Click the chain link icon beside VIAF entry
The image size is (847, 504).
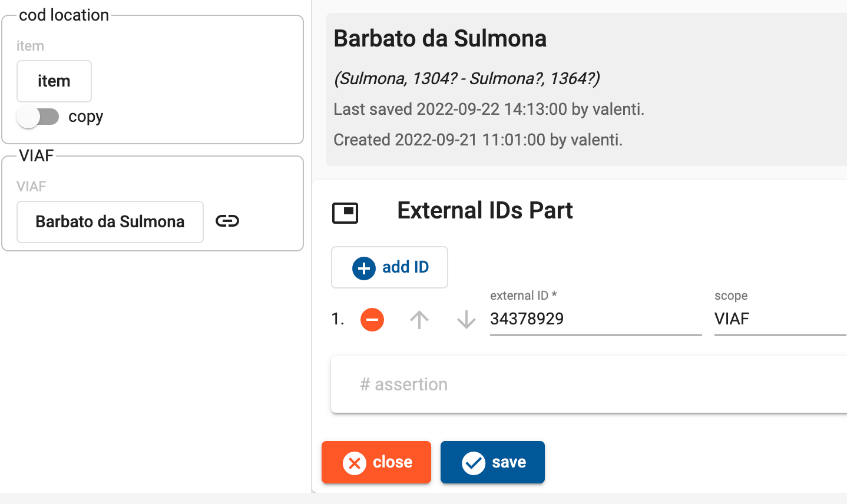(227, 221)
